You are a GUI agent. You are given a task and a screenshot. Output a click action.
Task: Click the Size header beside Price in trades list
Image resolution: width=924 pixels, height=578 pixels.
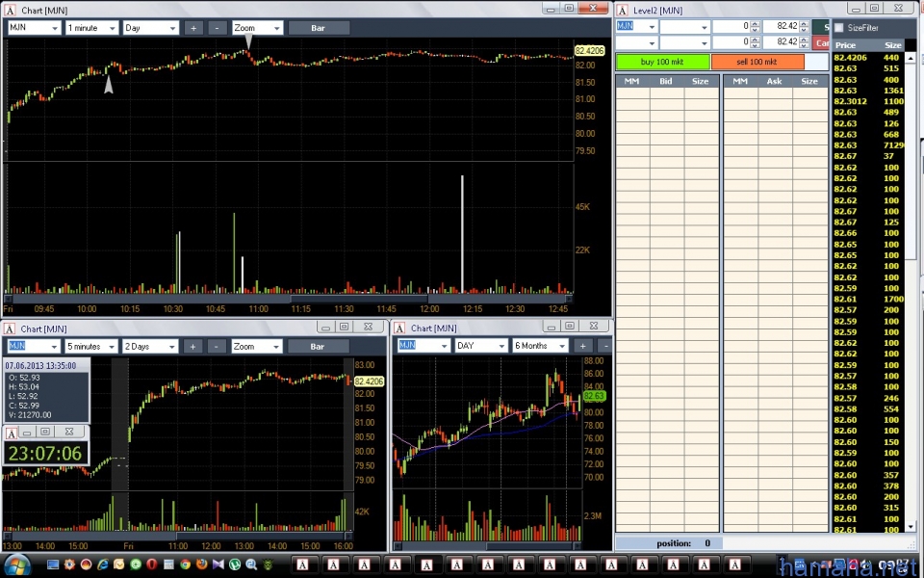click(x=892, y=45)
